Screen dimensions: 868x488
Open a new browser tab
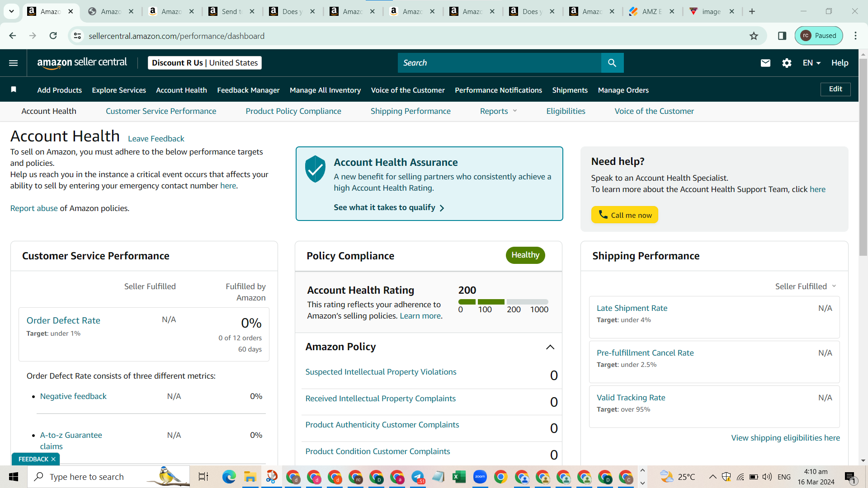pos(752,11)
